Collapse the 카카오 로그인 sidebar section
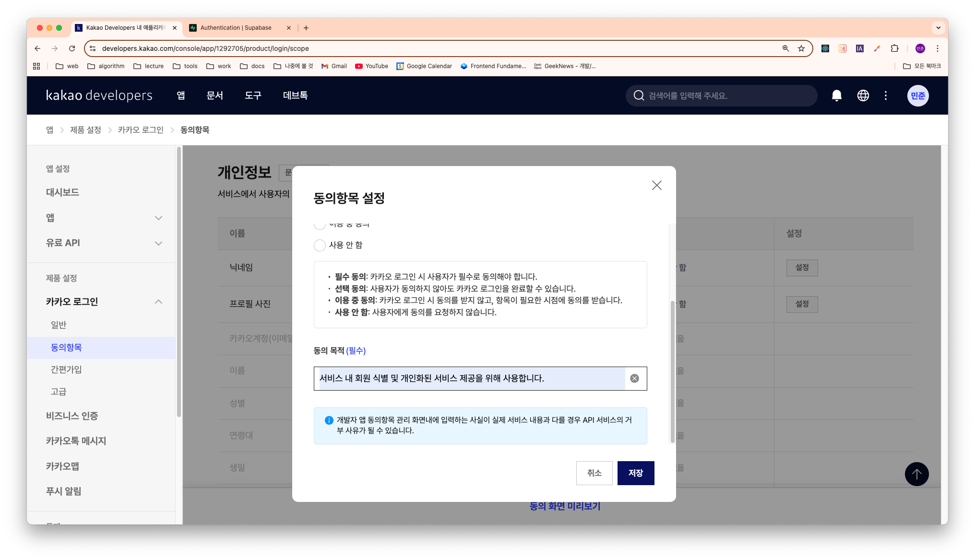The height and width of the screenshot is (560, 975). pos(158,302)
